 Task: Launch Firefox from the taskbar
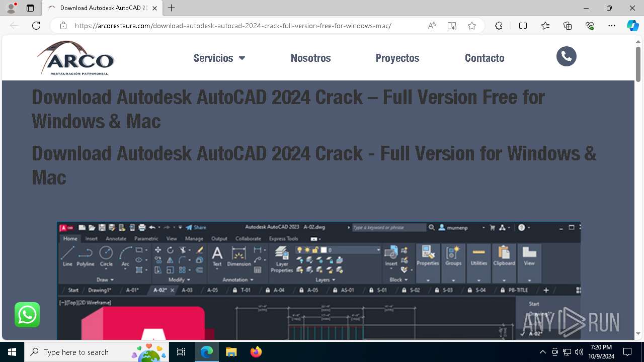click(256, 352)
